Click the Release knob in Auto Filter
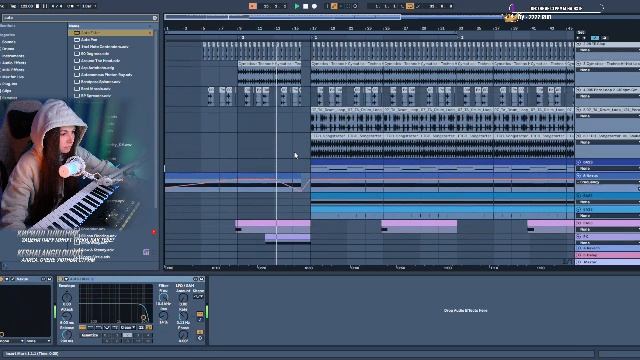 coord(67,335)
